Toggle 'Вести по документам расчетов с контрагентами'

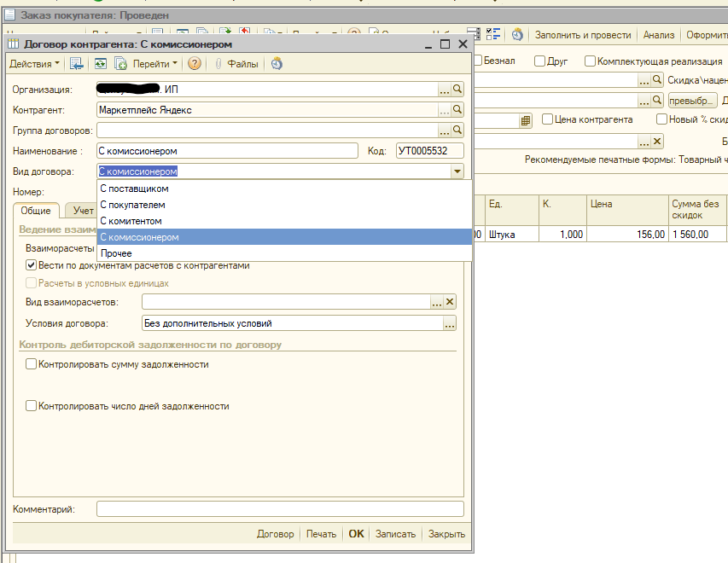point(31,265)
